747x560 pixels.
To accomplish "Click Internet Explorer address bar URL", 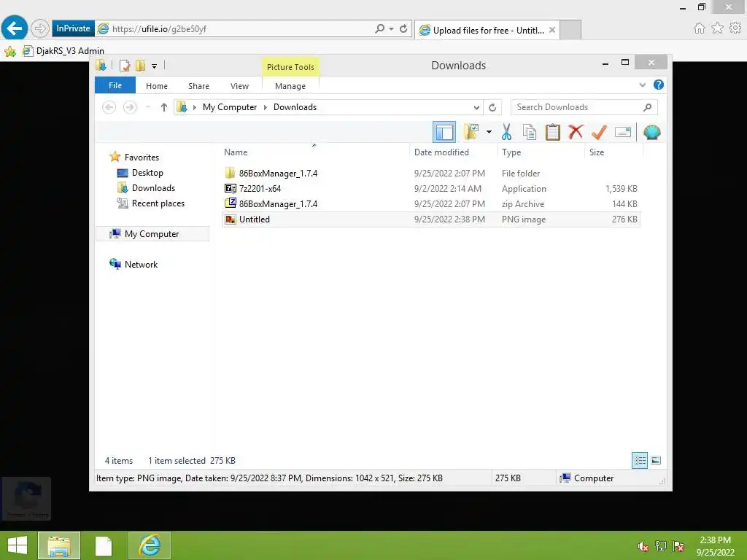I will tap(159, 29).
